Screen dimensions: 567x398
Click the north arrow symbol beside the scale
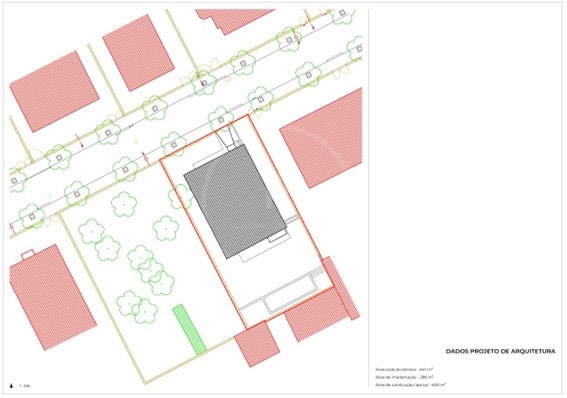pos(12,386)
